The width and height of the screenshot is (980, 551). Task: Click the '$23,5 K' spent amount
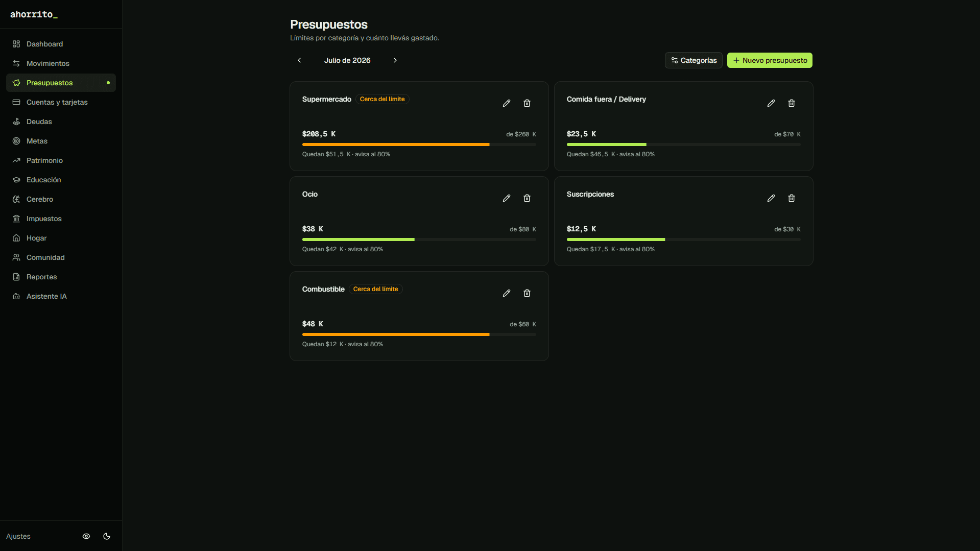581,134
